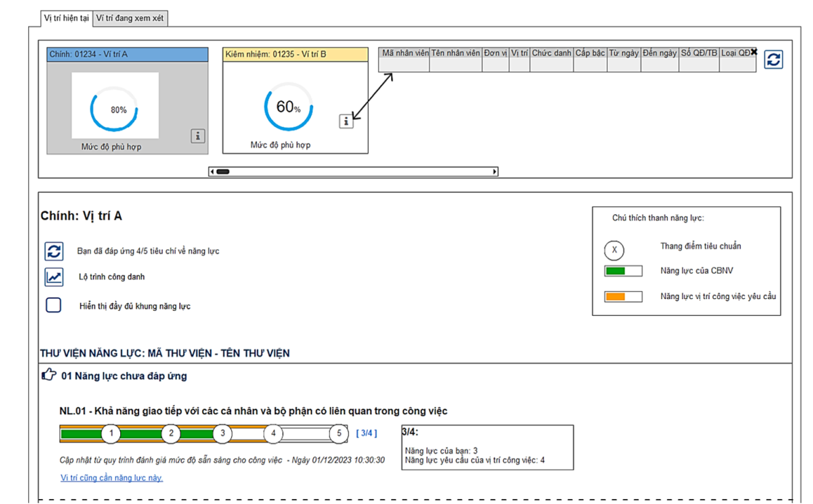Image resolution: width=813 pixels, height=504 pixels.
Task: Switch to Vị trí đang xem xét tab
Action: click(130, 18)
